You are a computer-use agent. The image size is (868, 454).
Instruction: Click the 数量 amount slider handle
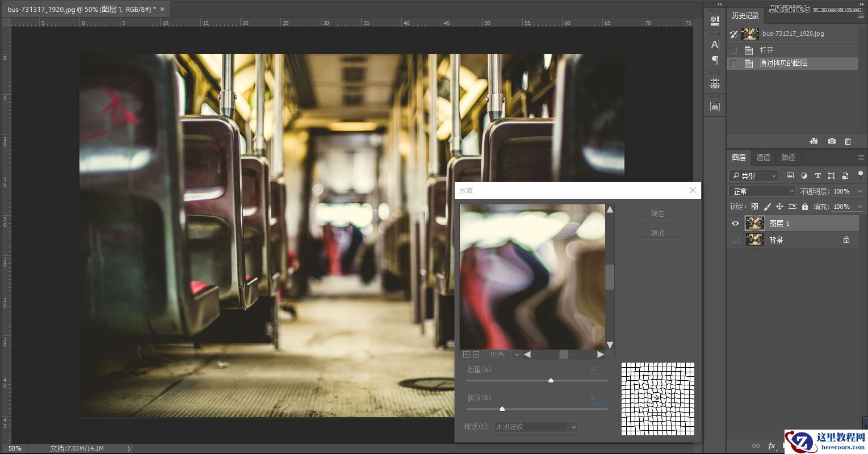pyautogui.click(x=551, y=381)
